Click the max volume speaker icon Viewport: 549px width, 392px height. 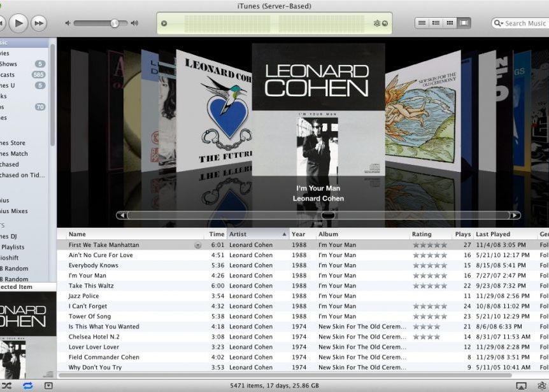pos(134,24)
